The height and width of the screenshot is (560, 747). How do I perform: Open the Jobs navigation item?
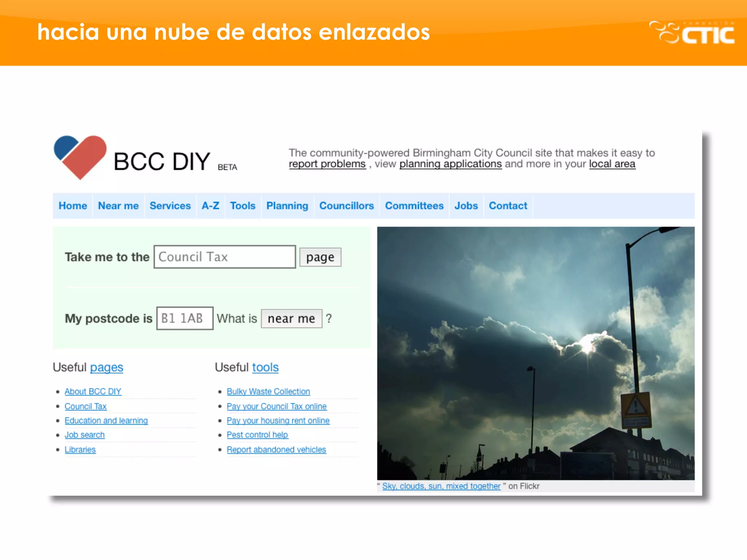click(466, 206)
